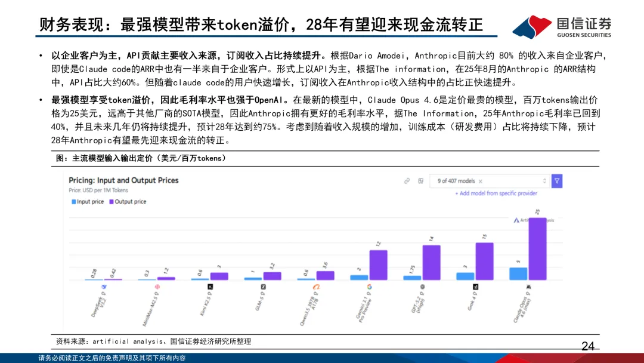Click the page number 24
This screenshot has width=644, height=363.
pos(588,346)
